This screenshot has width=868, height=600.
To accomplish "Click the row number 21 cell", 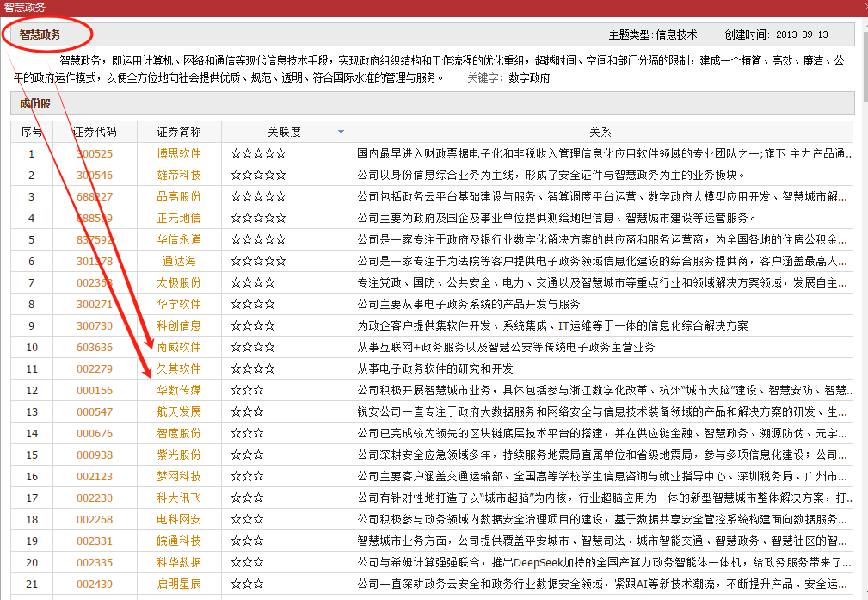I will [32, 584].
